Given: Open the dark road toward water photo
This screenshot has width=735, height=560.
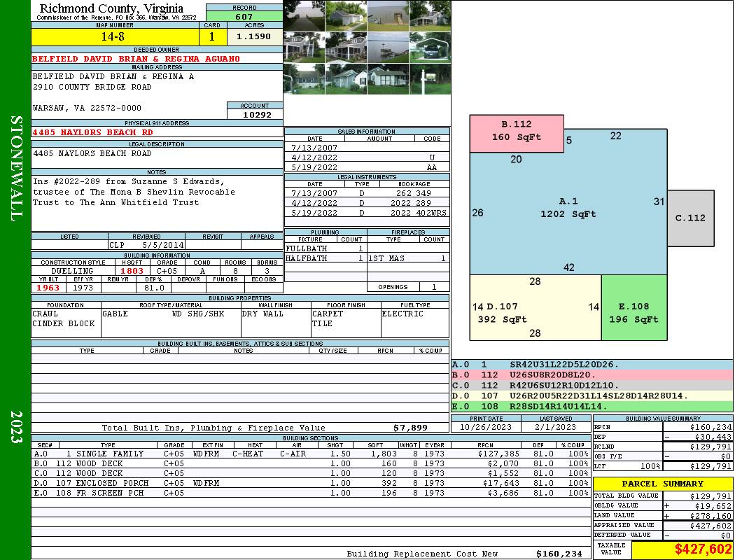Looking at the screenshot, I should point(304,16).
